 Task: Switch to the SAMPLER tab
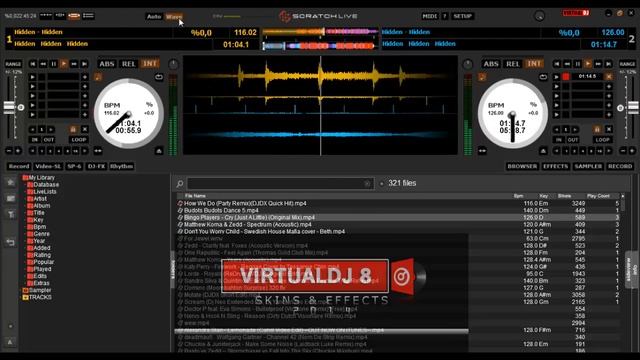[588, 167]
